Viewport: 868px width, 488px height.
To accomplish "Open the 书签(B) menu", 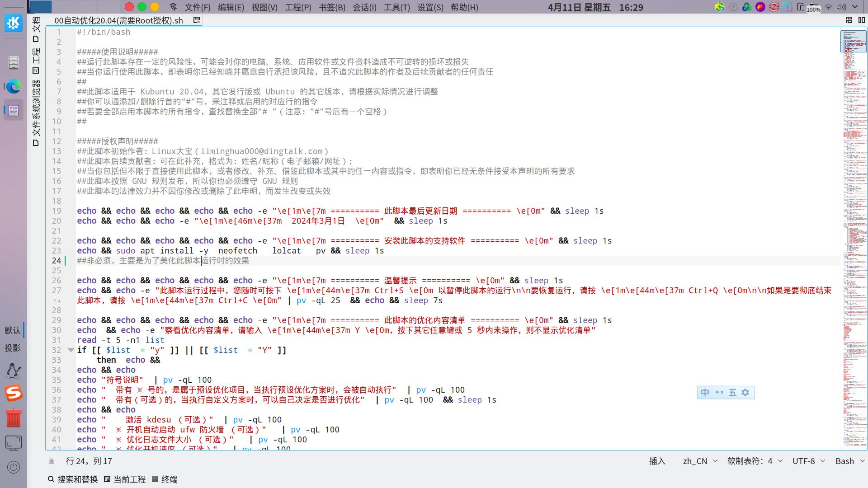I will click(x=332, y=7).
